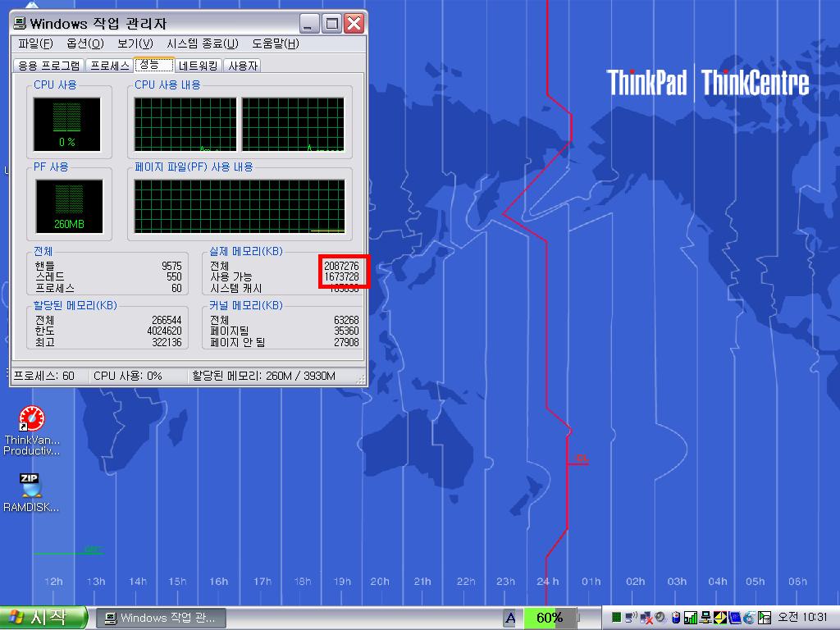Click the network tray icon with red X
This screenshot has height=630, width=840.
point(646,618)
